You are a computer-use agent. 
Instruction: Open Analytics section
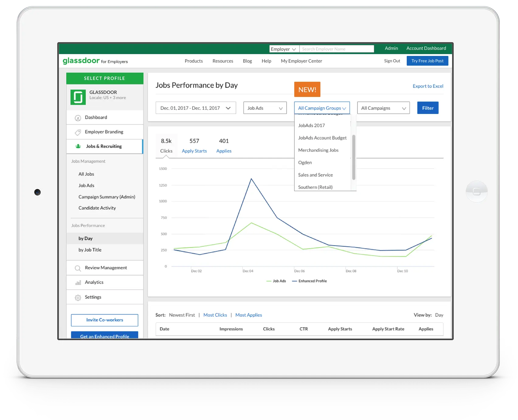[105, 282]
